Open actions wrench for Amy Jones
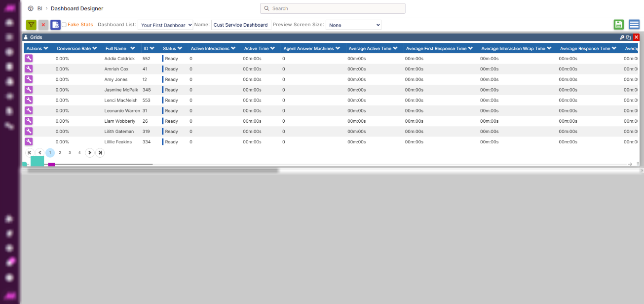644x304 pixels. [x=29, y=79]
